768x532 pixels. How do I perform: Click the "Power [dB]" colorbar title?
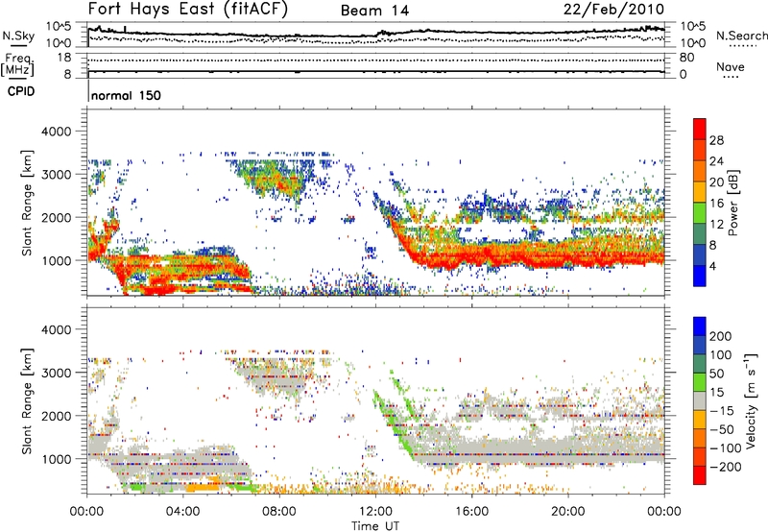click(x=732, y=203)
